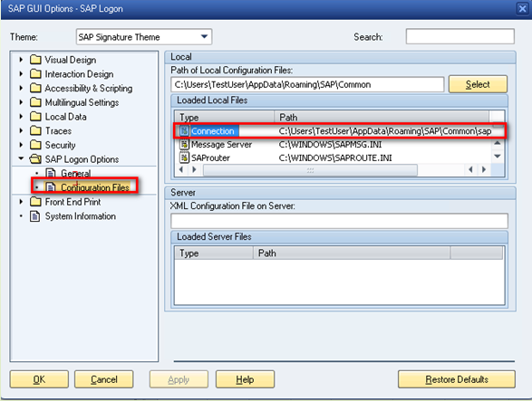Click the SAProuter file icon
The height and width of the screenshot is (401, 532).
(x=184, y=158)
